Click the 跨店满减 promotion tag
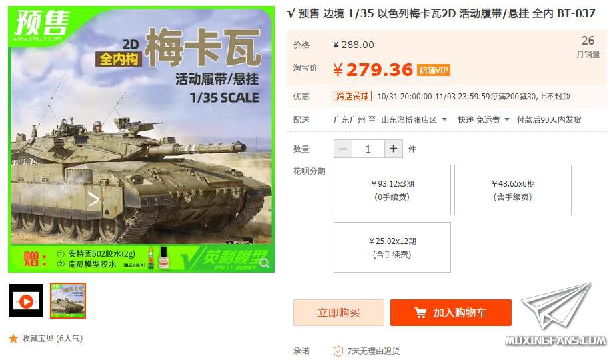The width and height of the screenshot is (613, 364). pos(352,96)
